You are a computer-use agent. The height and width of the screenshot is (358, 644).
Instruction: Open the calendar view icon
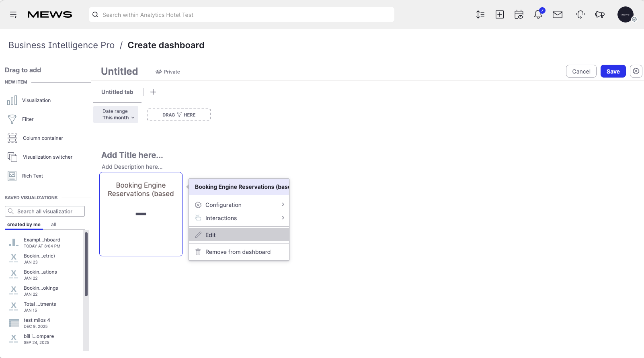519,15
